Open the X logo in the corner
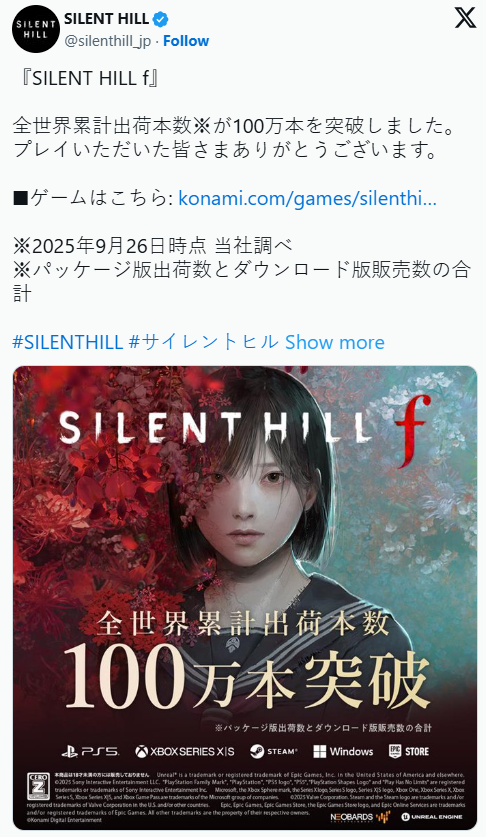Viewport: 486px width, 837px height. (x=465, y=18)
